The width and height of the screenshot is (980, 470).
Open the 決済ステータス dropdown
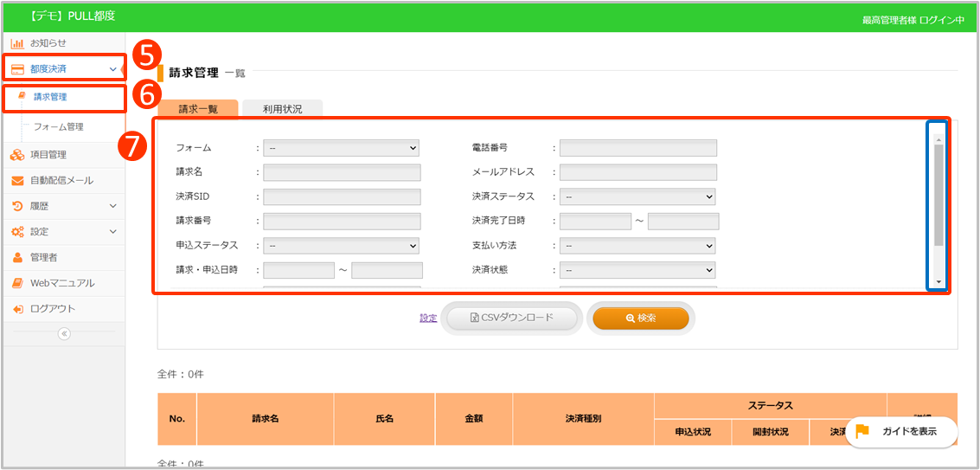tap(637, 197)
